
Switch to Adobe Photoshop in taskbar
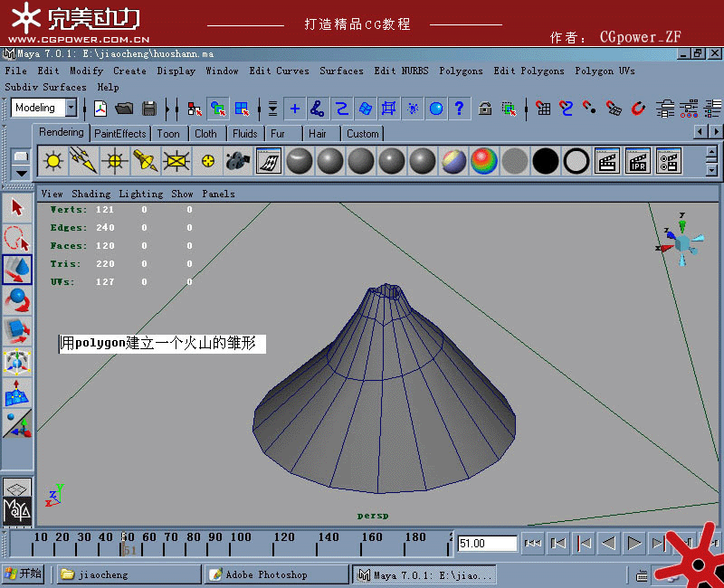point(276,574)
